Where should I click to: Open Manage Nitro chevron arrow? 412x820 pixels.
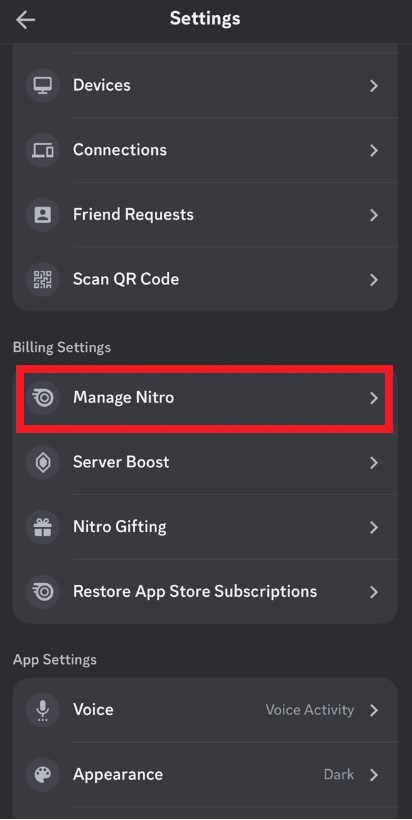374,398
